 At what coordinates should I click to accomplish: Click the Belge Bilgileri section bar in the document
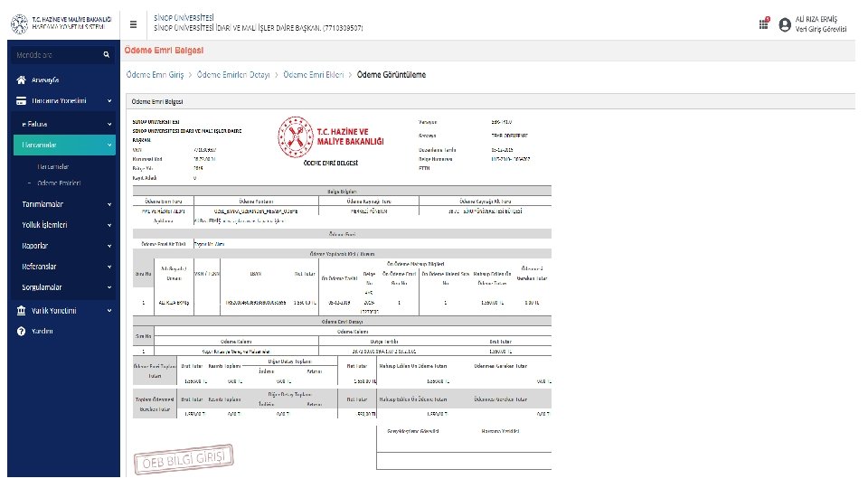(x=342, y=192)
